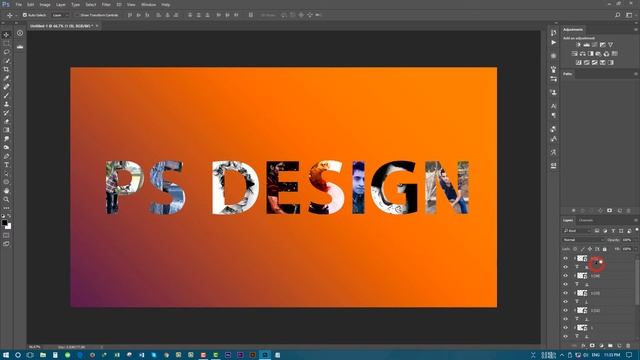Create a new layer from Layers panel footer
The height and width of the screenshot is (360, 640).
tap(619, 346)
